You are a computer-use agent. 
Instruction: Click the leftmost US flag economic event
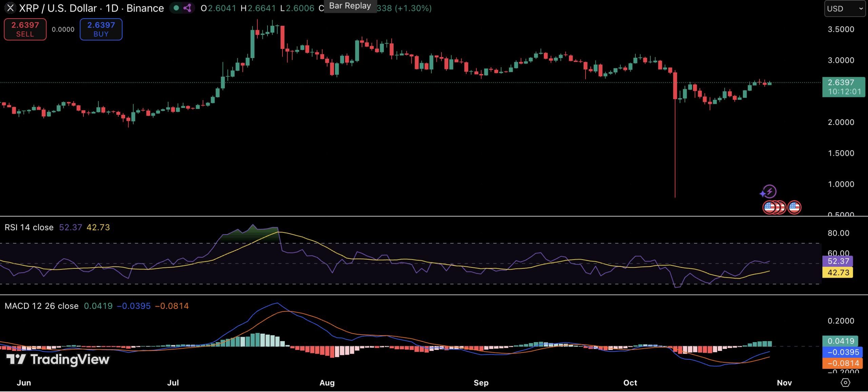click(769, 207)
